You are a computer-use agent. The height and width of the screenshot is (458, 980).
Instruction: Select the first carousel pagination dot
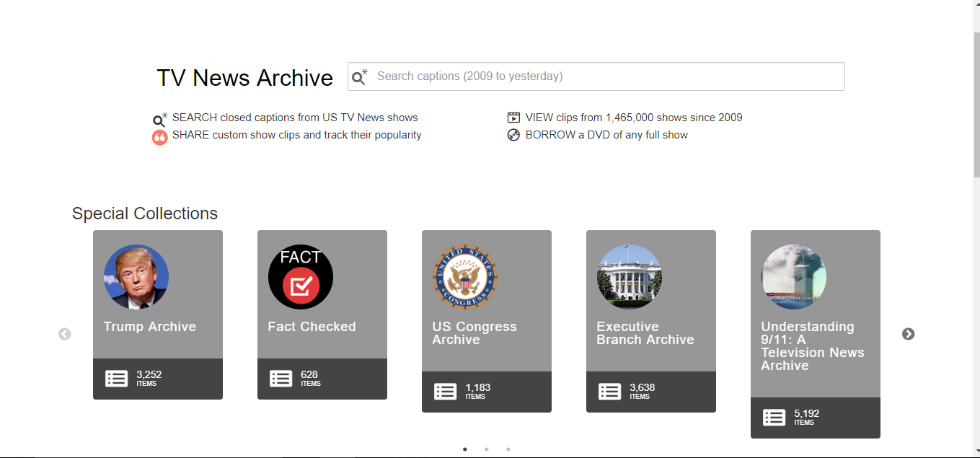tap(465, 449)
